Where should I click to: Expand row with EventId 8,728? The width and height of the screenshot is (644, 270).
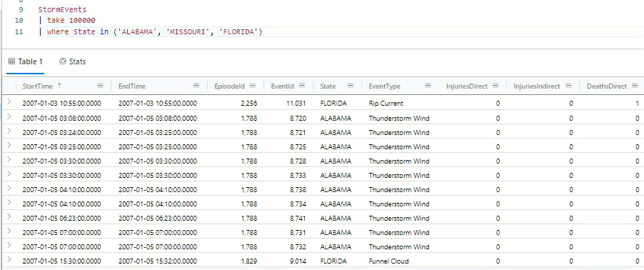pyautogui.click(x=9, y=160)
